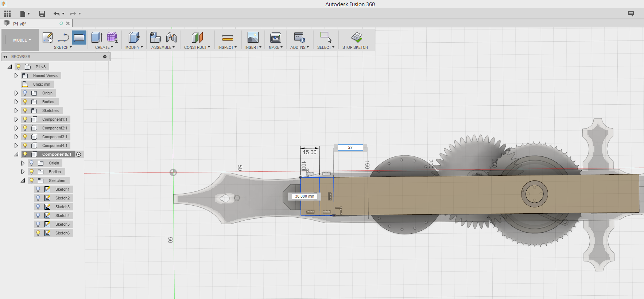This screenshot has width=644, height=299.
Task: Expand the top-level Origin node
Action: pyautogui.click(x=16, y=93)
